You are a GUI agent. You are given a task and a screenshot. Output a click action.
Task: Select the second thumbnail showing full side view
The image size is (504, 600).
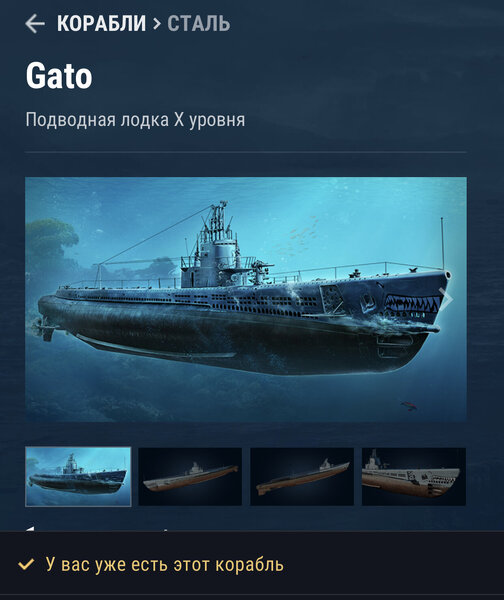click(x=190, y=476)
